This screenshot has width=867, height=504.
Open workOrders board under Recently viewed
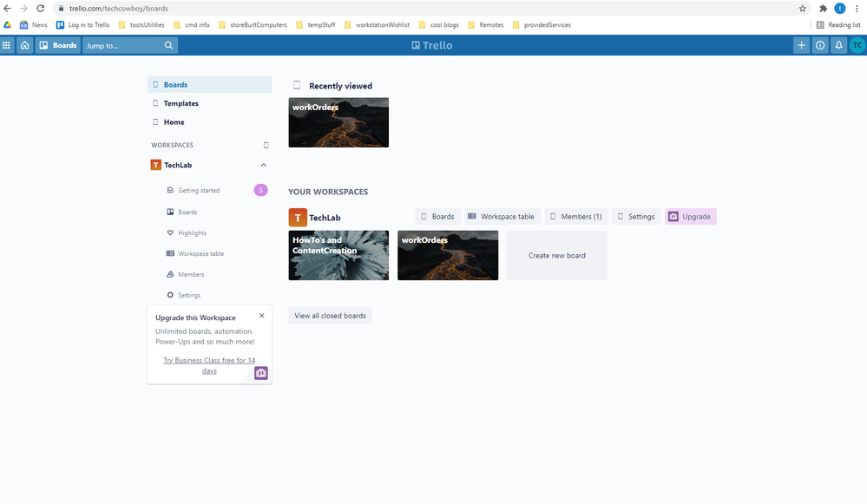pyautogui.click(x=338, y=122)
